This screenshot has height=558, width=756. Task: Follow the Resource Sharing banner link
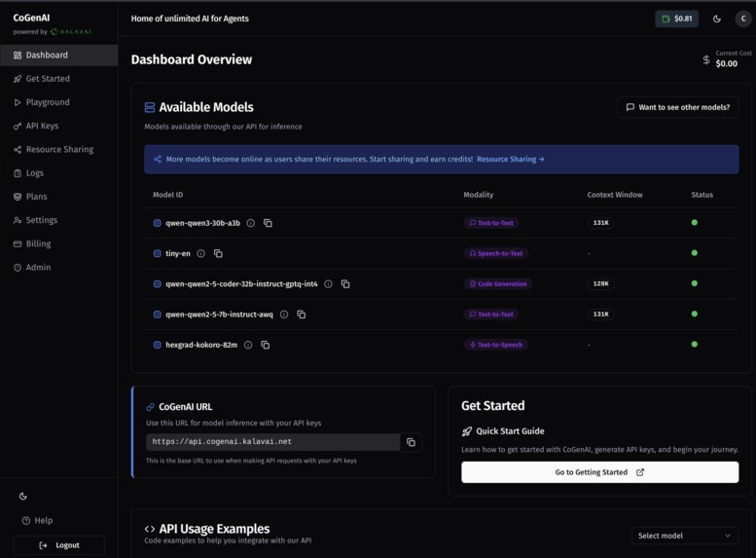point(510,160)
